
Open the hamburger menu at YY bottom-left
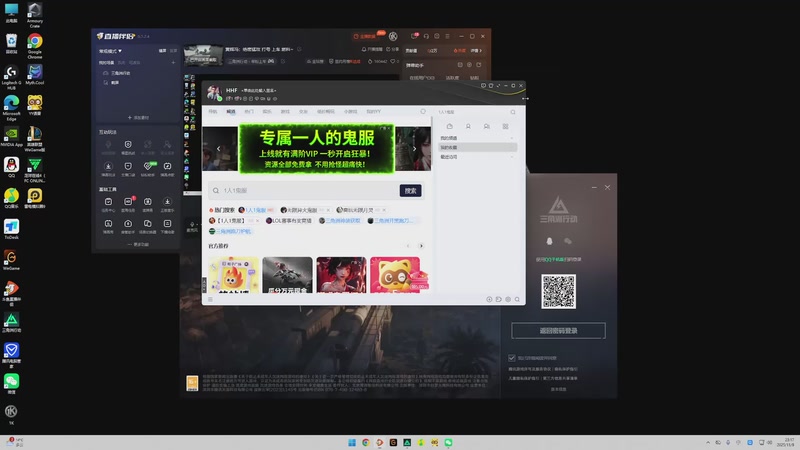point(210,299)
